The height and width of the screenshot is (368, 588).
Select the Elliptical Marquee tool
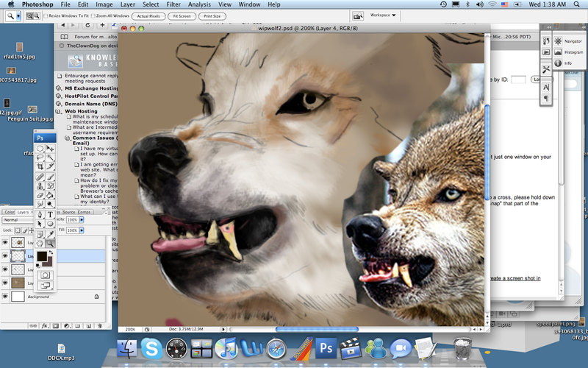[40, 149]
